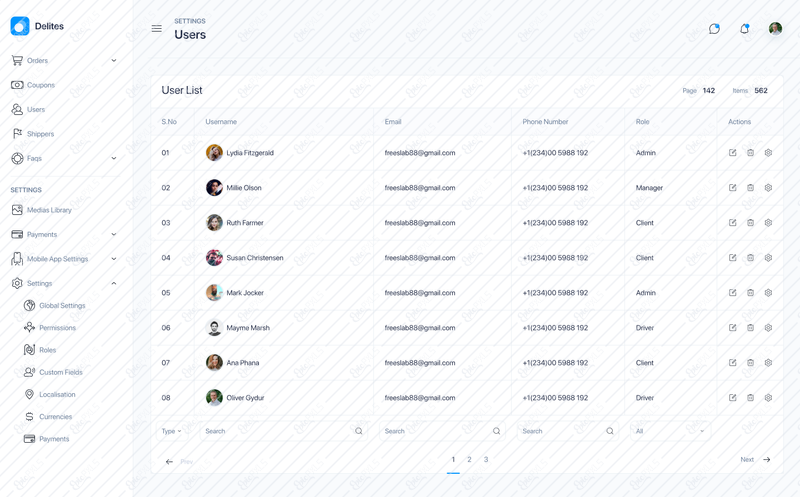Open the profile avatar in header

click(x=776, y=29)
